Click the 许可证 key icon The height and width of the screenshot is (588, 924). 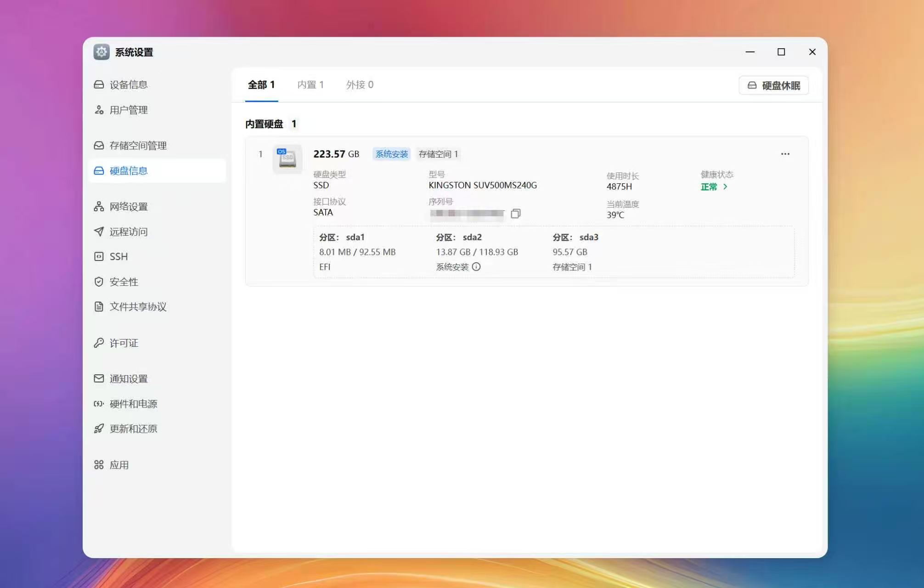[99, 343]
